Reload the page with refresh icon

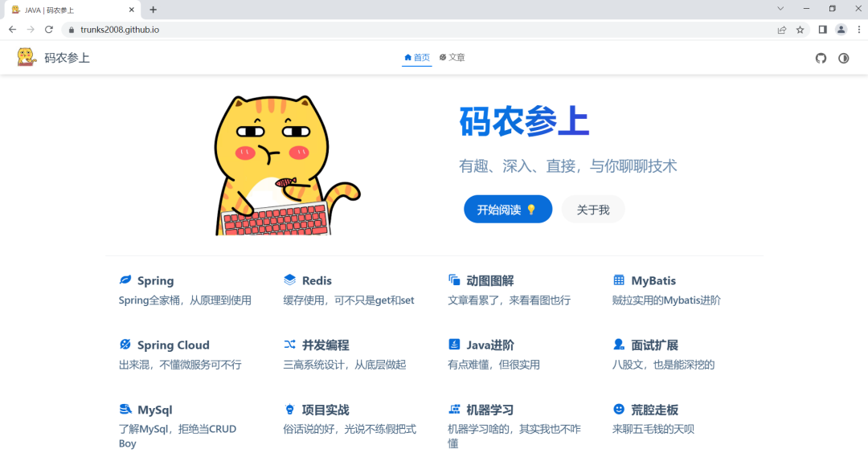click(49, 30)
